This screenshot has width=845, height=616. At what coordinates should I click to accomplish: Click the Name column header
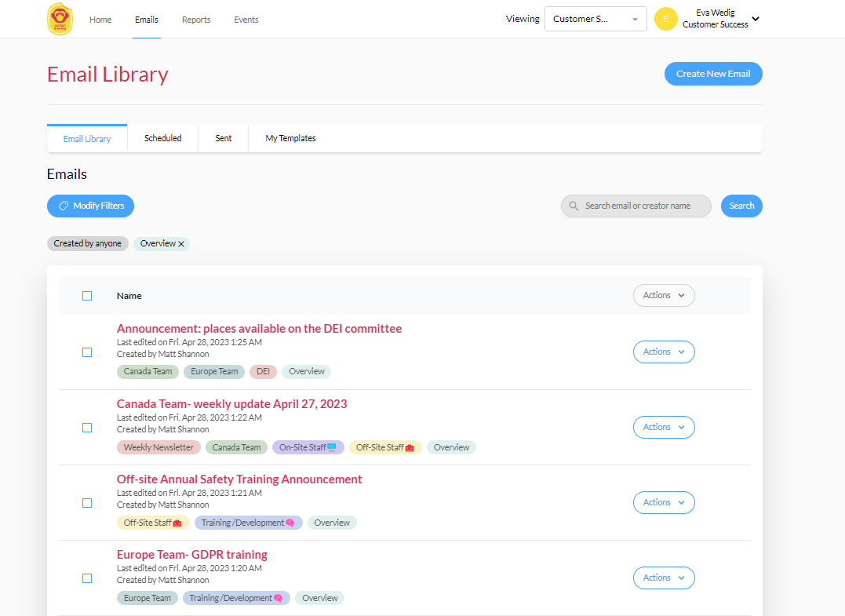129,296
